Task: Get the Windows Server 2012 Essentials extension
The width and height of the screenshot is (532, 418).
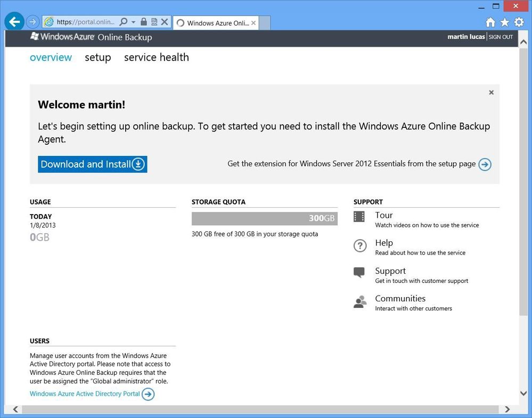Action: click(351, 164)
